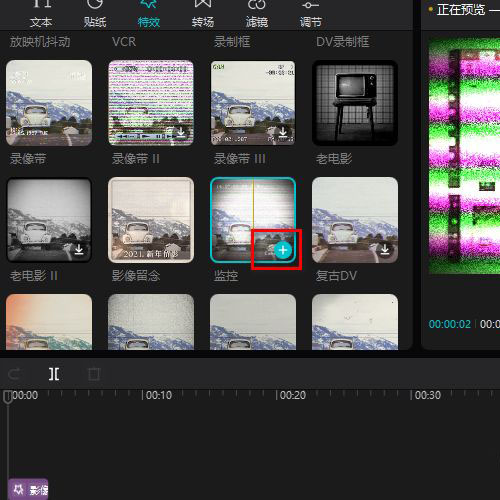Choose the 影像留念 effect thumbnail
This screenshot has height=500, width=500.
coord(151,220)
